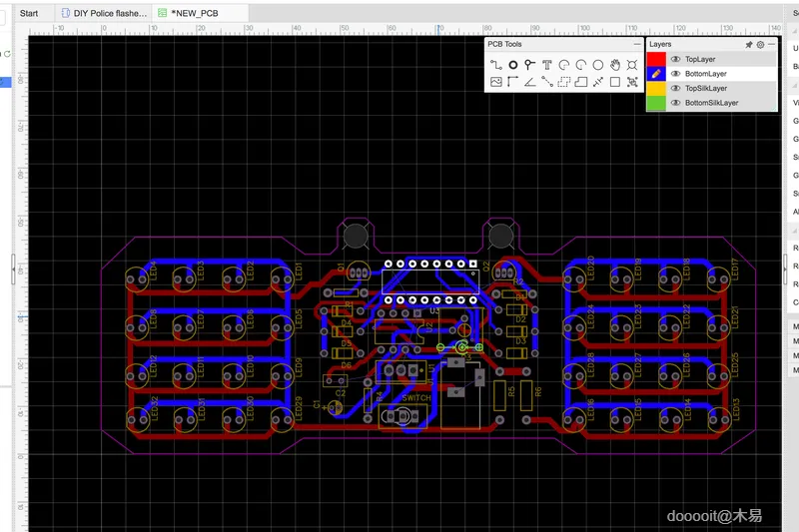This screenshot has height=532, width=799.
Task: Pick the dashed Copper Area tool
Action: click(x=564, y=82)
